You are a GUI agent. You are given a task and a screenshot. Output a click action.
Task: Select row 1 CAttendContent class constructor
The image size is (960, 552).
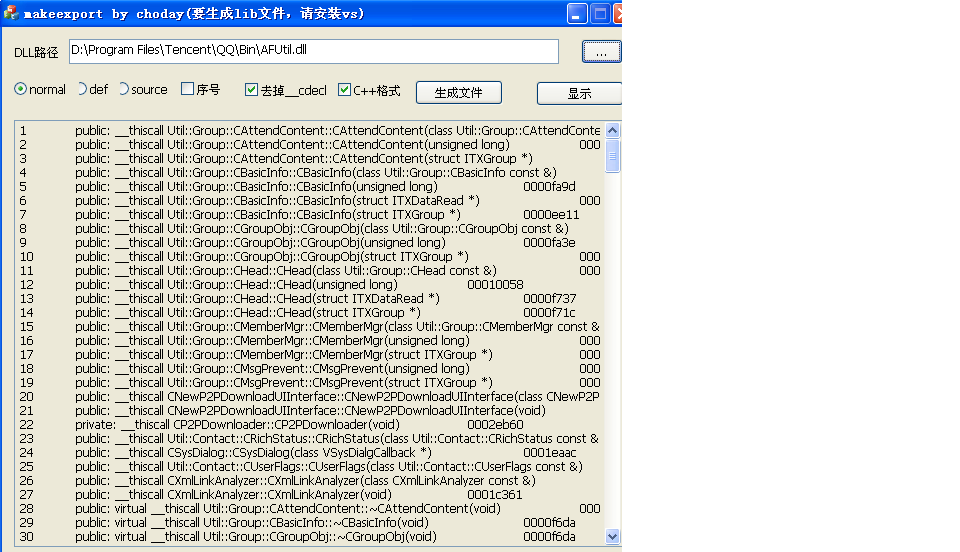(309, 130)
